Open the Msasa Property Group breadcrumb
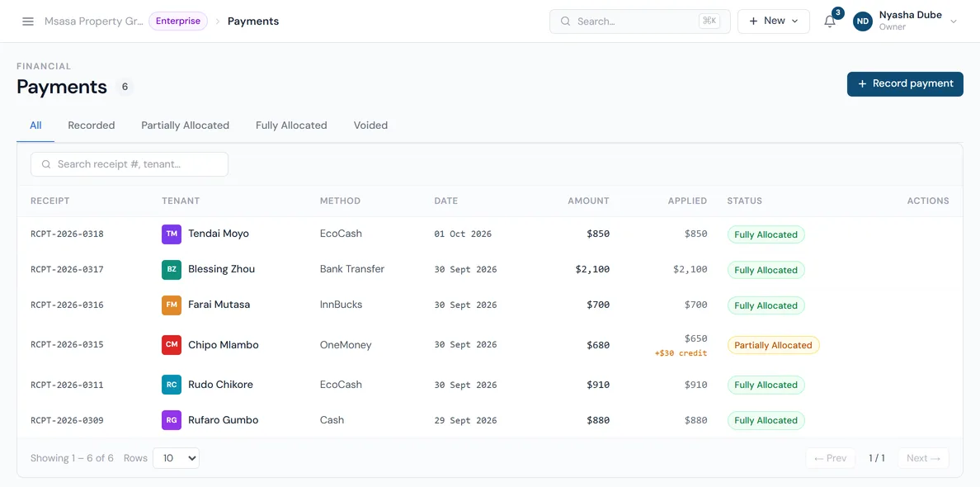 coord(94,21)
